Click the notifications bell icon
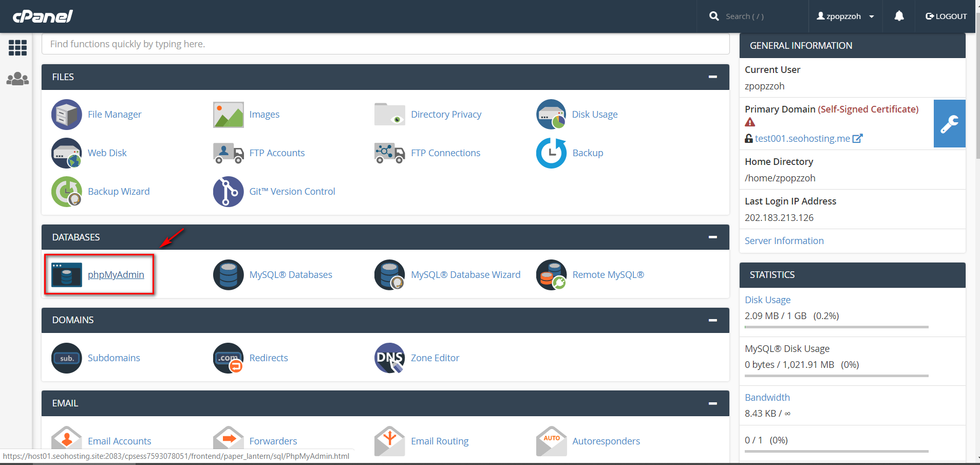980x465 pixels. (899, 16)
